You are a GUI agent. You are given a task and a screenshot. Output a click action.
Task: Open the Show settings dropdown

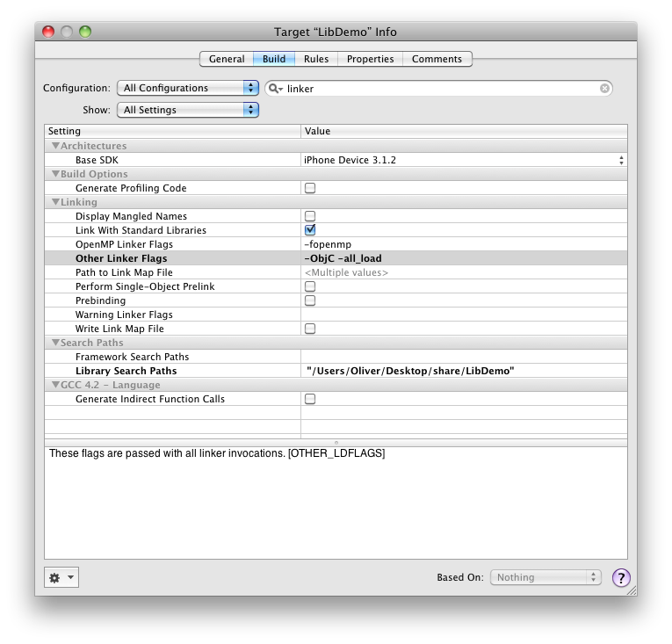(188, 110)
